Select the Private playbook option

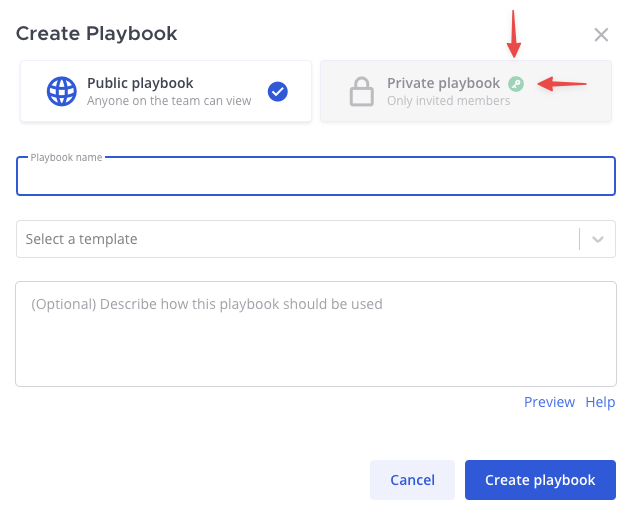click(465, 92)
